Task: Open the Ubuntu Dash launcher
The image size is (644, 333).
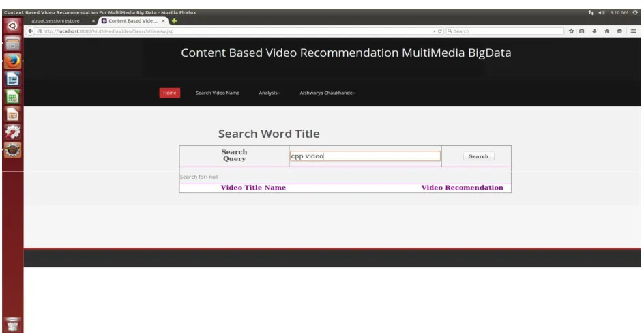Action: tap(12, 26)
